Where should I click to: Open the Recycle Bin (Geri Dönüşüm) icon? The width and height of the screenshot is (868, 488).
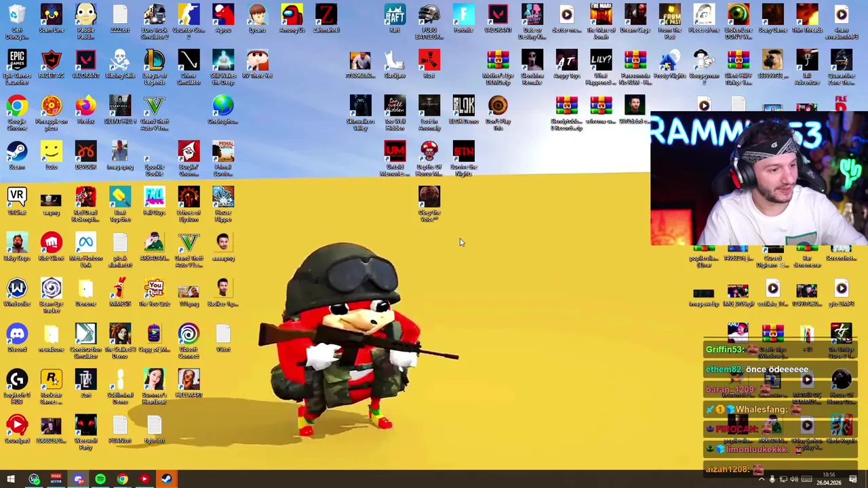(17, 20)
